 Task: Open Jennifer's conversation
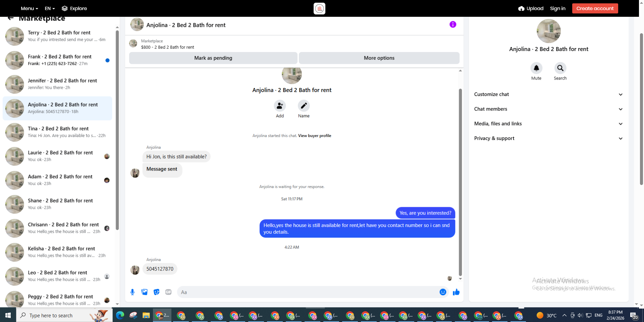(x=57, y=84)
